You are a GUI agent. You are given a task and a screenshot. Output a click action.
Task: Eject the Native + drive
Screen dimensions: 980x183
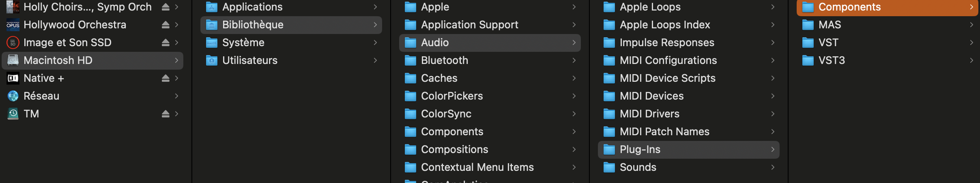point(165,78)
